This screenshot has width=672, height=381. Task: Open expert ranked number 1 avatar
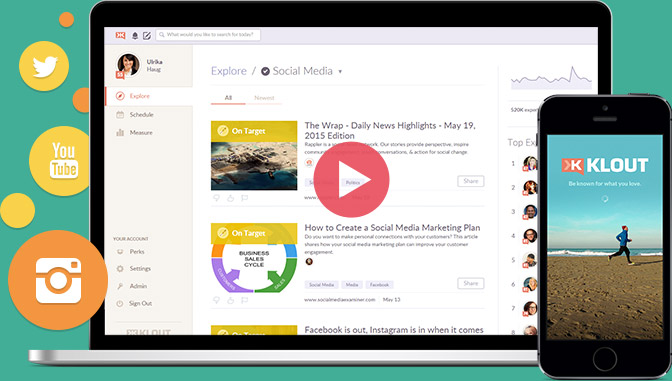pyautogui.click(x=530, y=163)
